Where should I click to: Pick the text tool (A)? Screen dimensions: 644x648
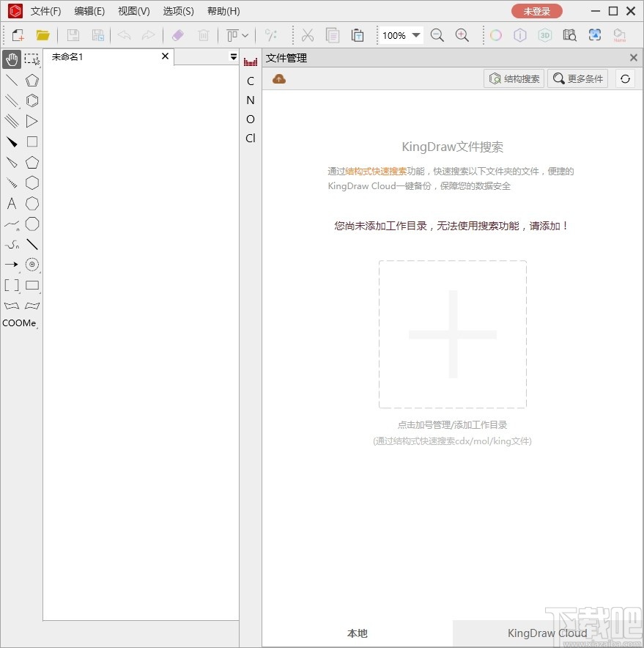[x=12, y=204]
